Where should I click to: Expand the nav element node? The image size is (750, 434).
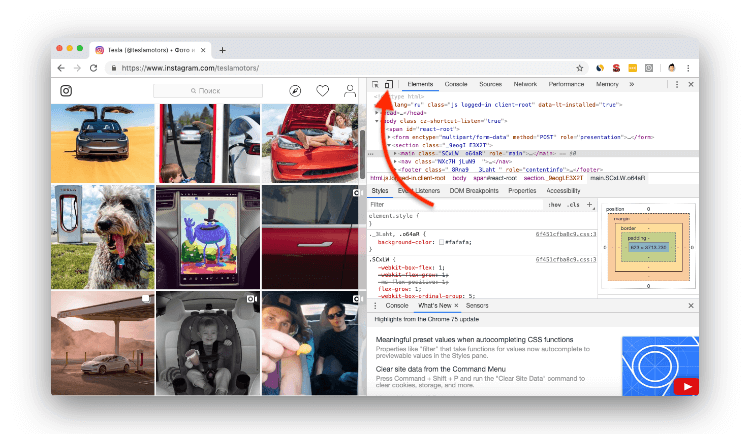click(x=395, y=162)
